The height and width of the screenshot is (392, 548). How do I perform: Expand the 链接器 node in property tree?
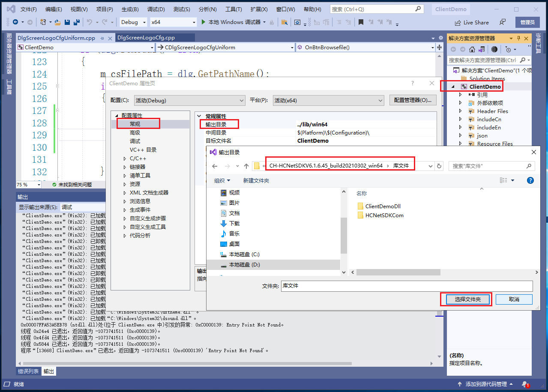(125, 167)
